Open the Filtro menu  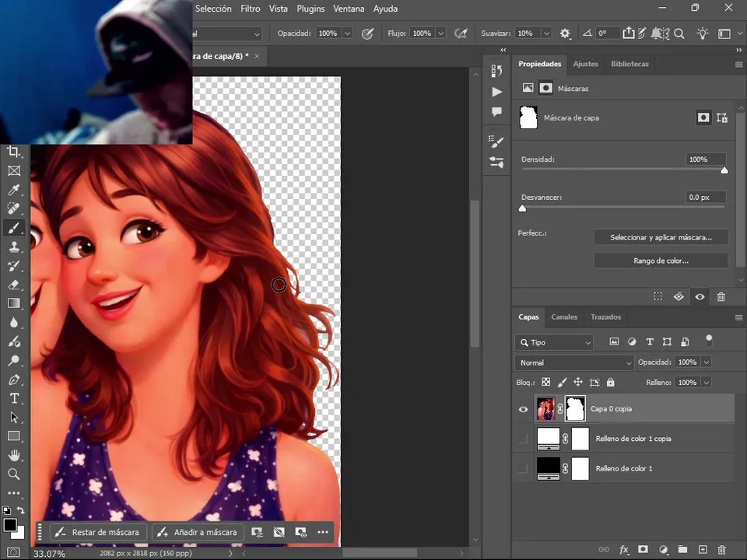pyautogui.click(x=250, y=9)
